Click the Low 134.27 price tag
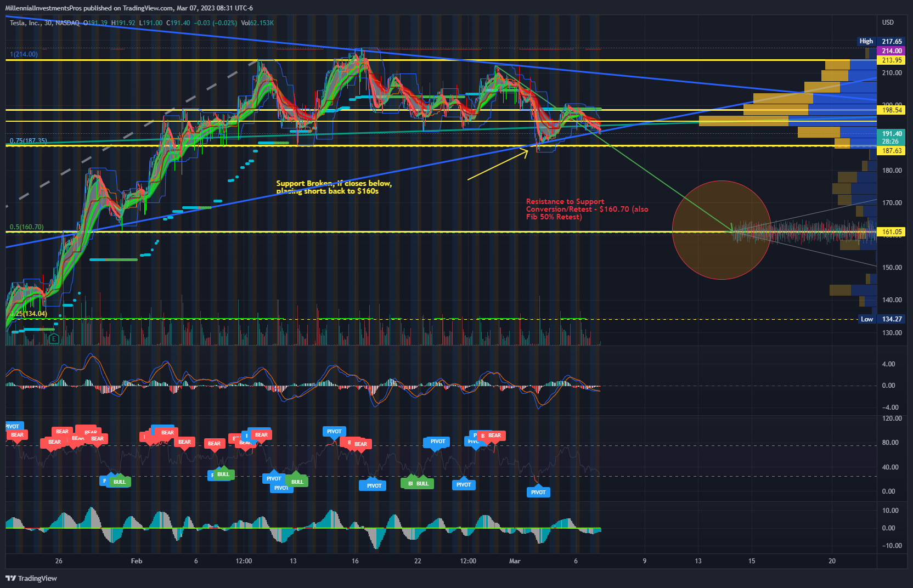 pyautogui.click(x=881, y=319)
